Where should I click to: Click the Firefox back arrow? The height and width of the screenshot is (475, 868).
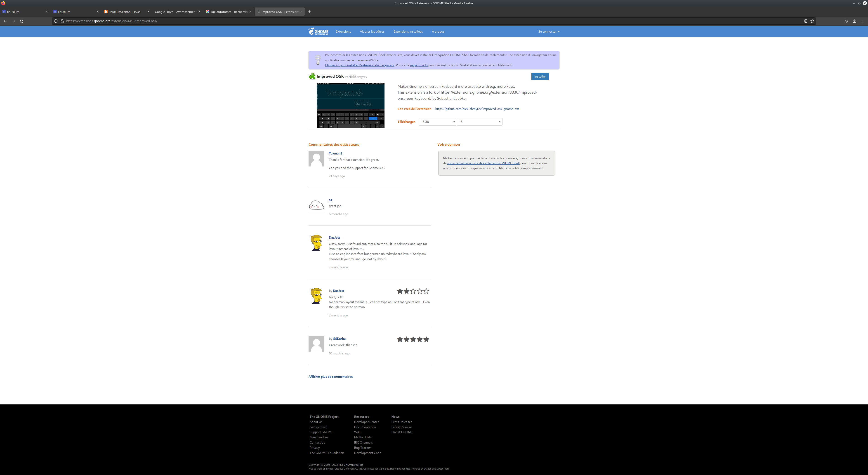[x=5, y=21]
